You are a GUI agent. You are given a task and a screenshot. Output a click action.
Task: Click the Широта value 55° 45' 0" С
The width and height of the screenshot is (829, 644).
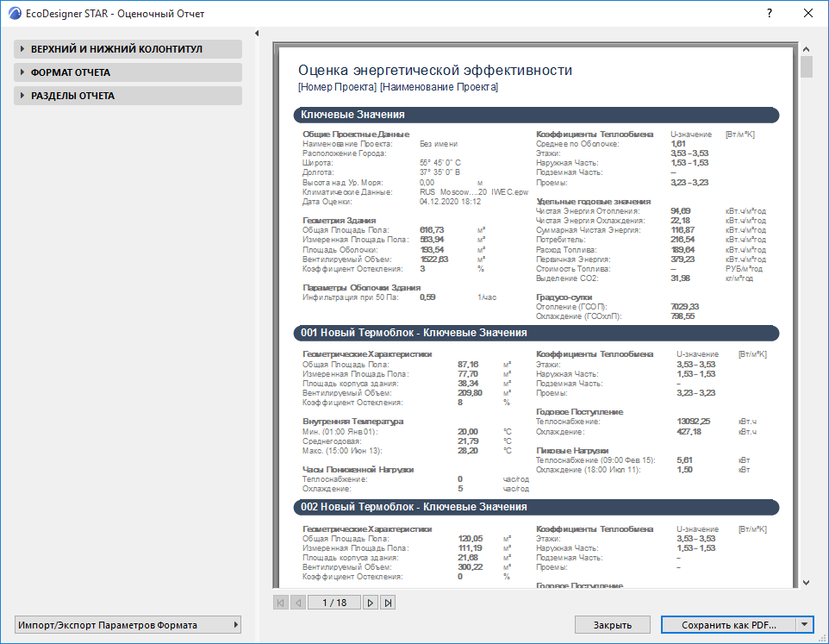coord(439,163)
